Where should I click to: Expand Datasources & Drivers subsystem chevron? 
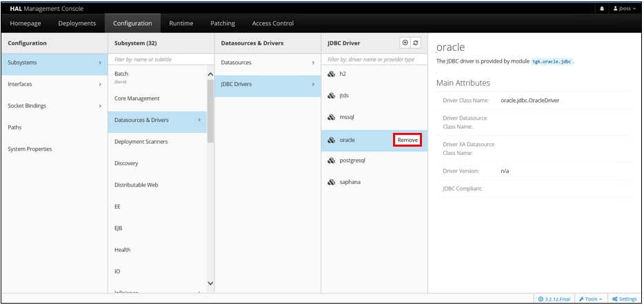click(x=199, y=120)
